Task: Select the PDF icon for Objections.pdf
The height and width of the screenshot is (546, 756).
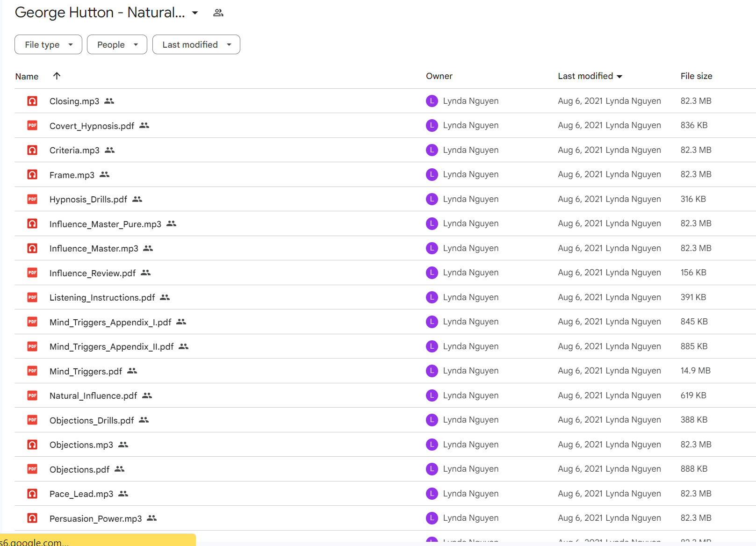Action: [32, 469]
